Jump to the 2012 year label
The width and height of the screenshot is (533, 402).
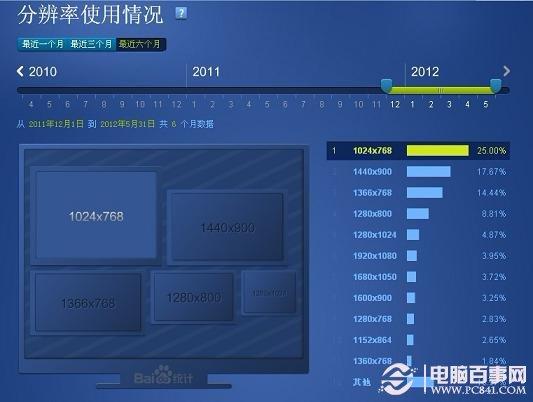click(x=425, y=72)
